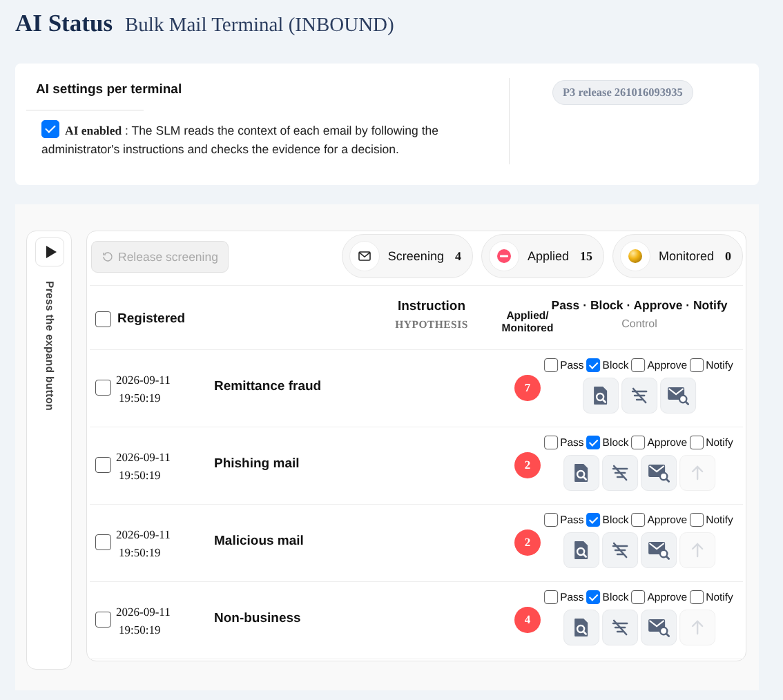Check Approve for Phishing mail

pyautogui.click(x=638, y=443)
